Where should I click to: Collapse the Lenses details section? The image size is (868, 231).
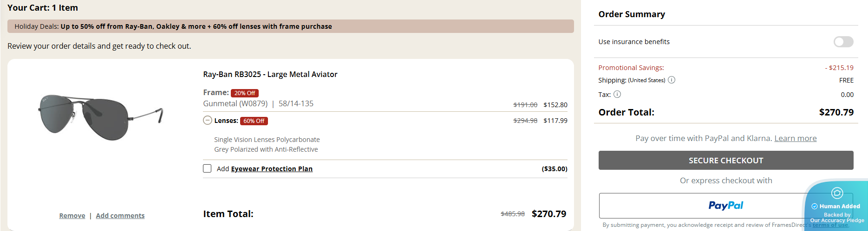(207, 121)
